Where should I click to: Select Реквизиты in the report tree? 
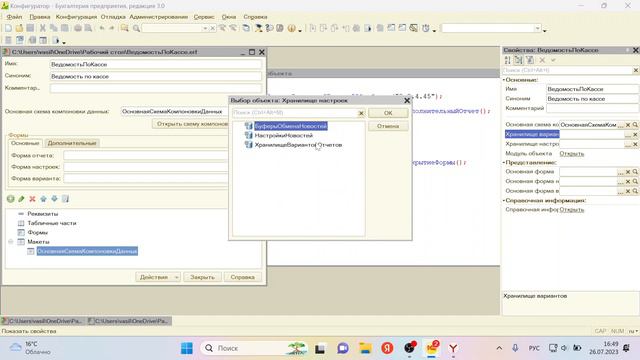(42, 214)
